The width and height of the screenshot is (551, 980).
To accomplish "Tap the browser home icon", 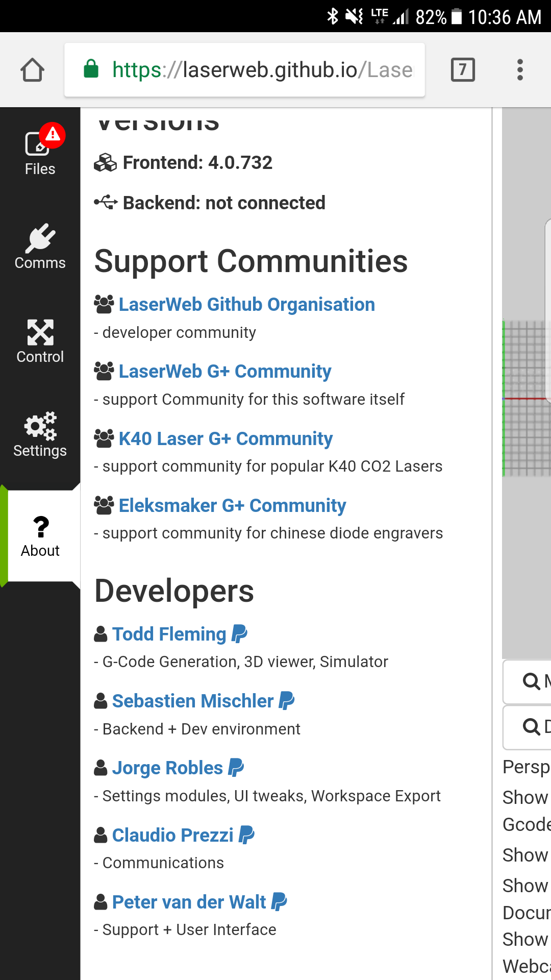I will [x=32, y=69].
